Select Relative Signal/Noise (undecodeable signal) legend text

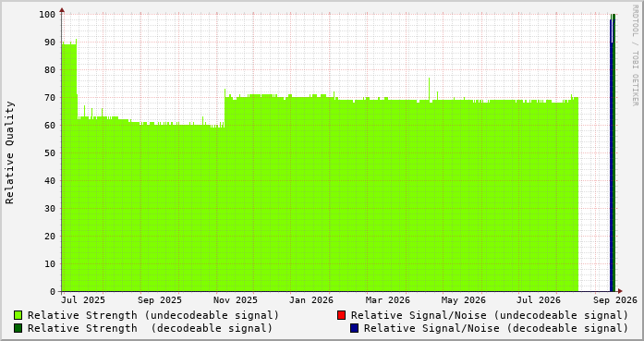pyautogui.click(x=490, y=315)
